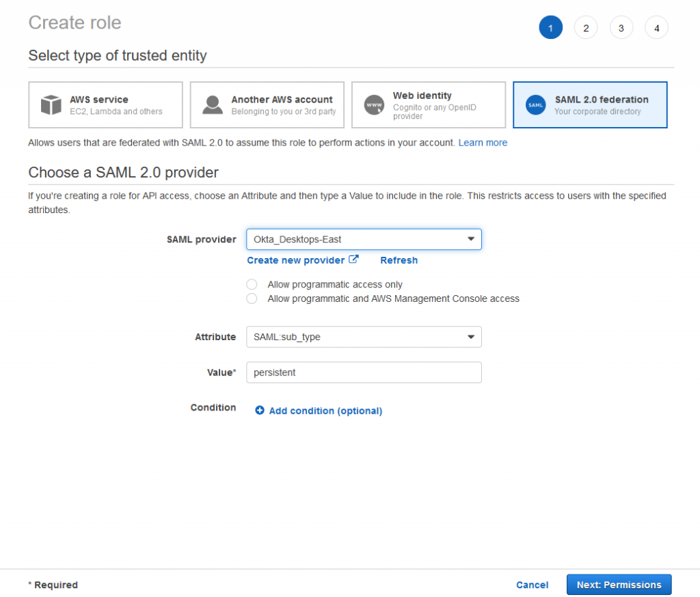Click the step 3 circle indicator

(621, 27)
